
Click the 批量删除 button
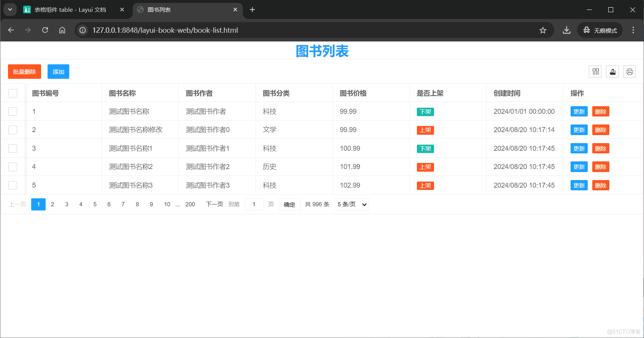[24, 72]
